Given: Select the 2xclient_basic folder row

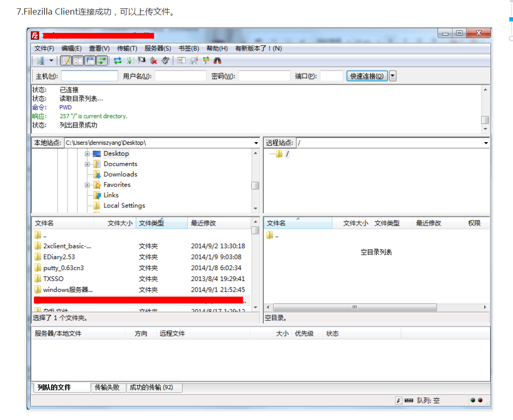Looking at the screenshot, I should coord(141,246).
